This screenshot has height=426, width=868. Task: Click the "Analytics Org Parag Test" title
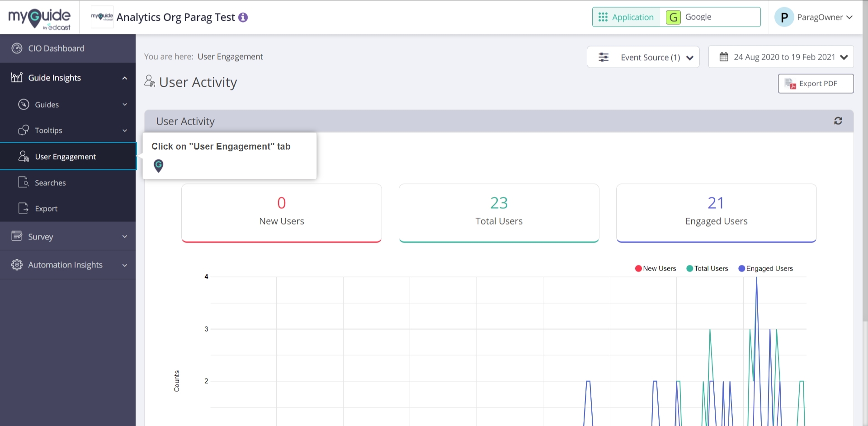[176, 17]
